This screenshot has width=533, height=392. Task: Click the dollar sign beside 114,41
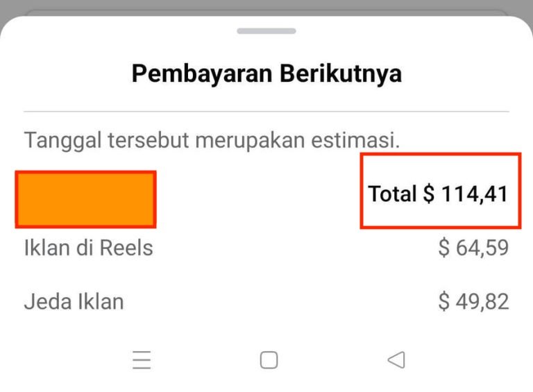pyautogui.click(x=429, y=194)
